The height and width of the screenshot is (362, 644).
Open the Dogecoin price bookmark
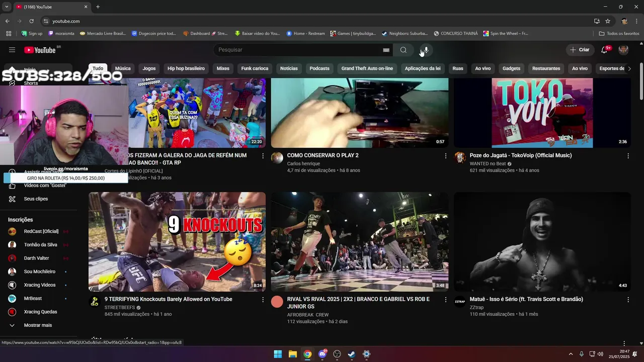pyautogui.click(x=154, y=34)
